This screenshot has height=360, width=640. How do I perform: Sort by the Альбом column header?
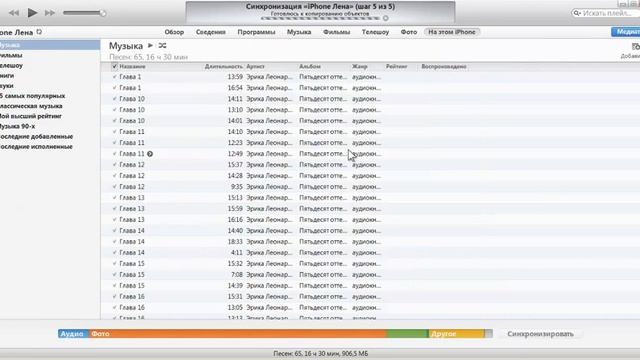pyautogui.click(x=310, y=67)
